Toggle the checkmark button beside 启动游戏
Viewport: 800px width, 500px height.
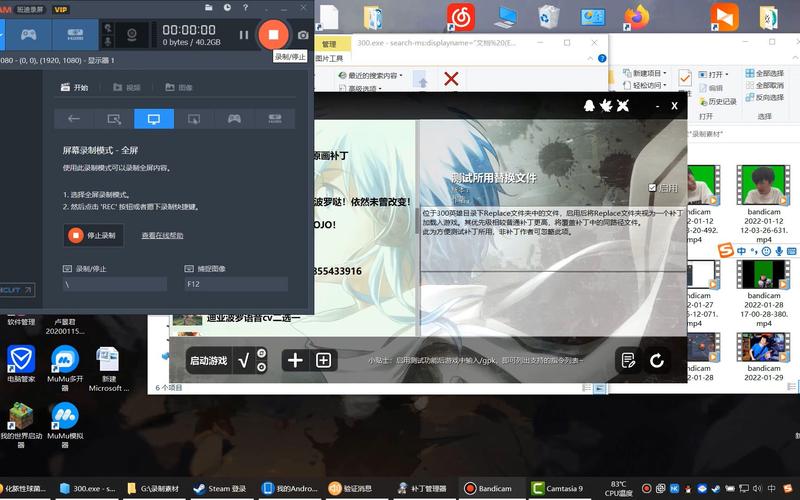[243, 360]
